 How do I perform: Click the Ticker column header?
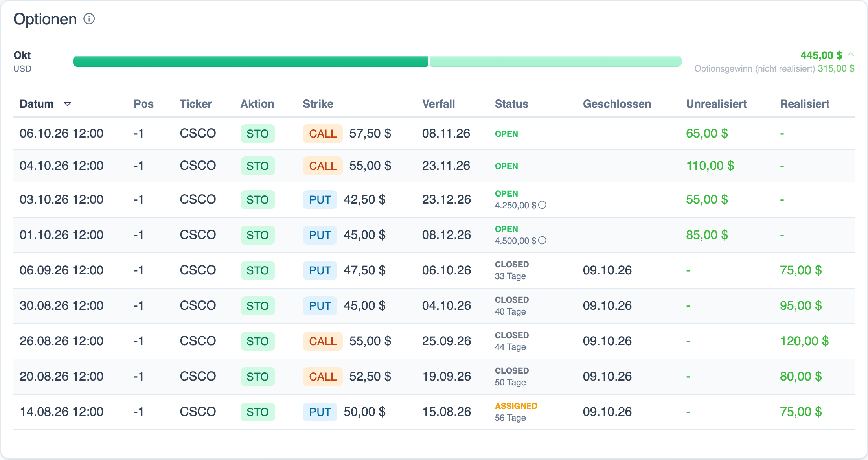tap(196, 104)
